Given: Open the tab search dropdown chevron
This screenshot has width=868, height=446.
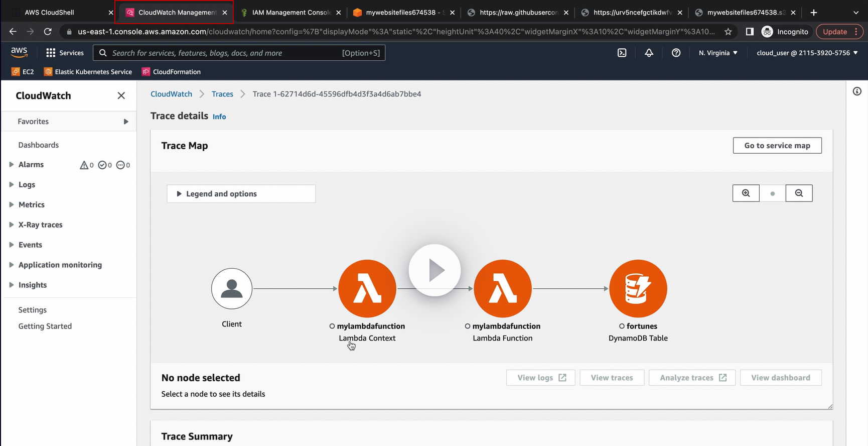Looking at the screenshot, I should point(856,13).
